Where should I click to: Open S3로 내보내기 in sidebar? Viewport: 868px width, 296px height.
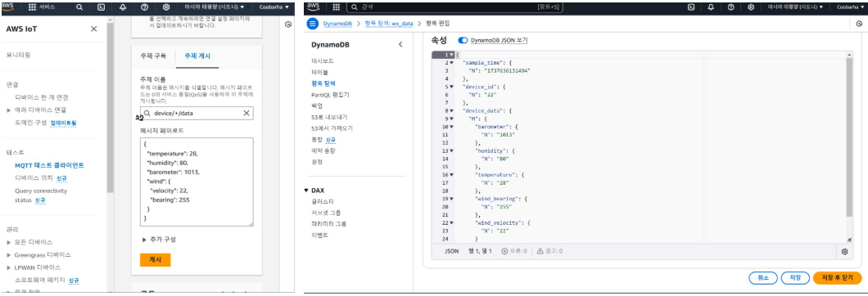coord(329,117)
